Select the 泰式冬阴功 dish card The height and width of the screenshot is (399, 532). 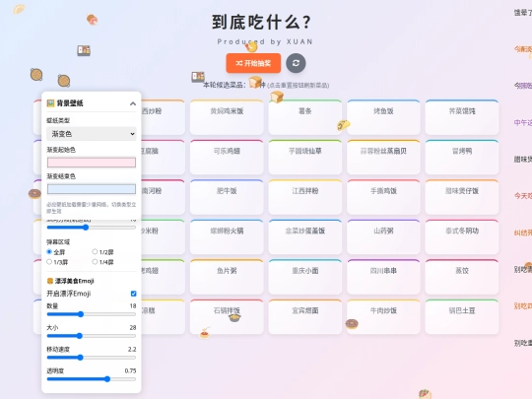pos(462,236)
